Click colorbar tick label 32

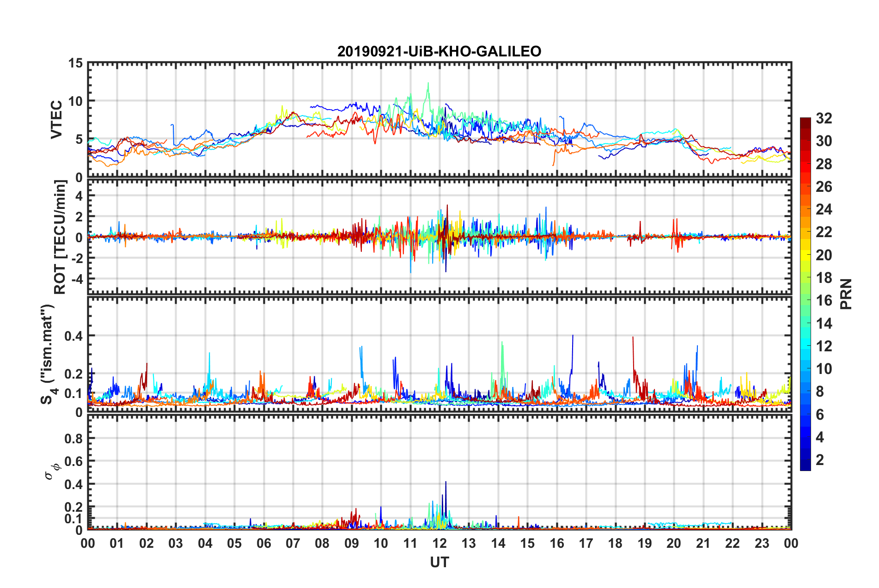[824, 118]
